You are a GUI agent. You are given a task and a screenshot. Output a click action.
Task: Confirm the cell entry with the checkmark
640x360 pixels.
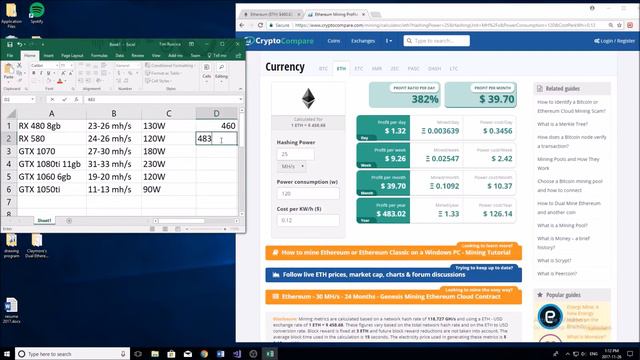coord(64,99)
